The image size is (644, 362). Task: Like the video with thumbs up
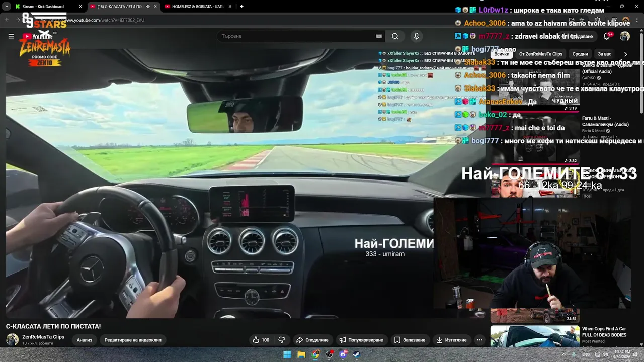point(261,340)
